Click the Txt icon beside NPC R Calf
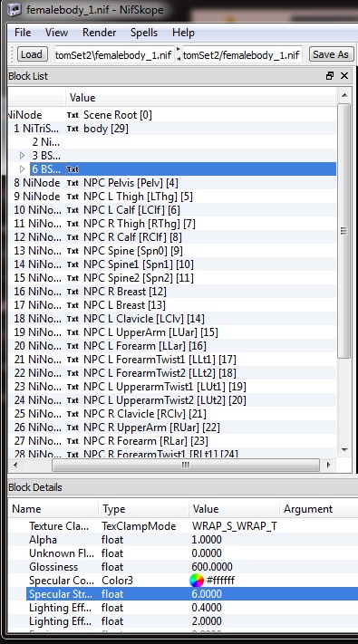The image size is (358, 644). (73, 237)
